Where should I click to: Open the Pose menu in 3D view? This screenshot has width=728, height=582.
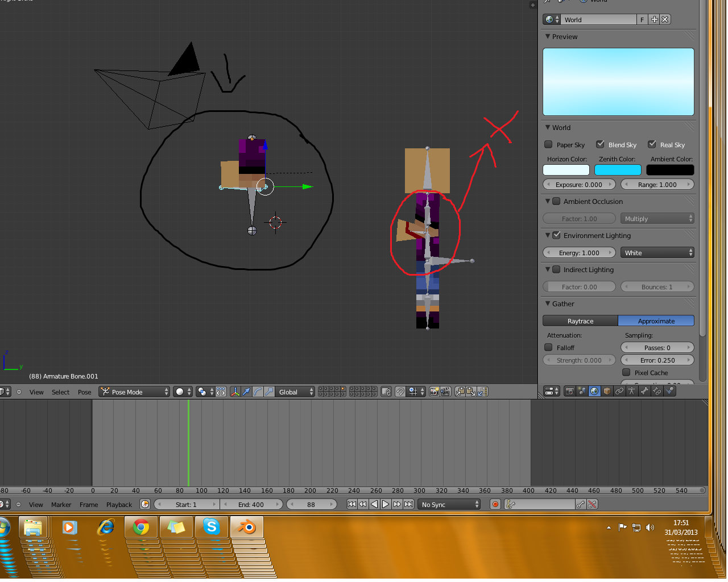click(x=84, y=392)
